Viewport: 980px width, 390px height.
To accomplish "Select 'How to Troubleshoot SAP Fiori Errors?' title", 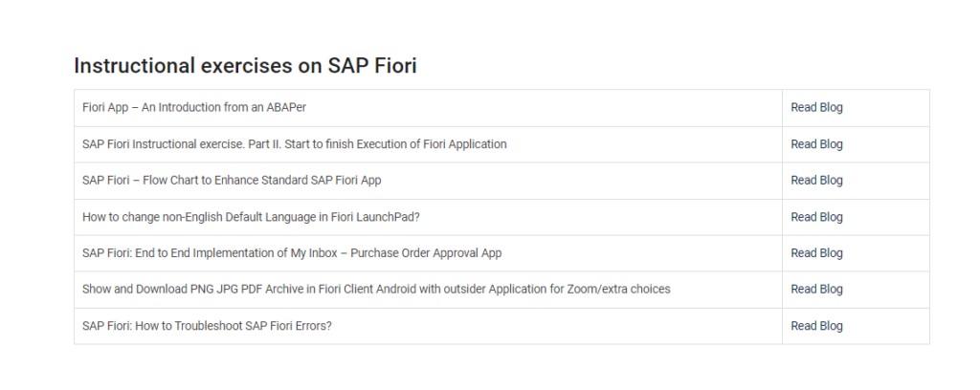I will point(207,326).
